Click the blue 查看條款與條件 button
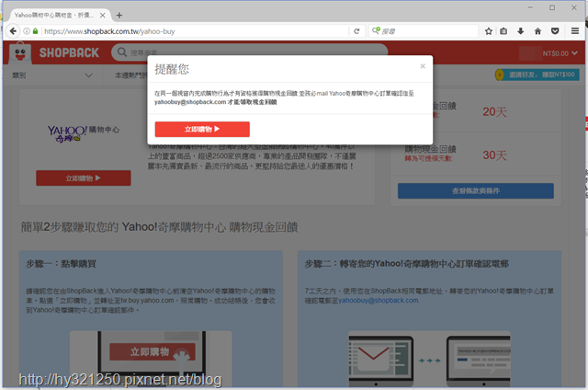Screen dimensions: 588x390 [x=476, y=190]
